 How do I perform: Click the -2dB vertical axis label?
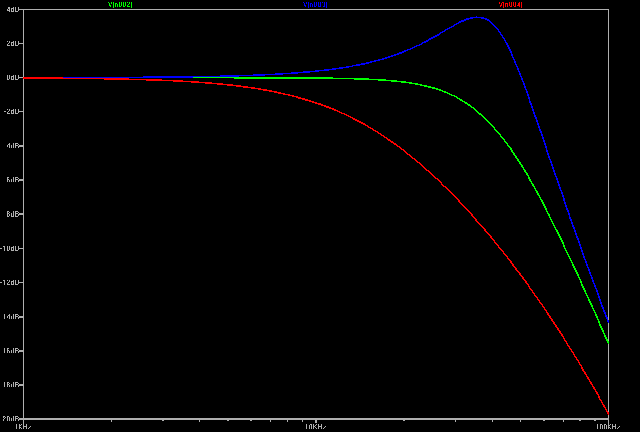point(13,112)
